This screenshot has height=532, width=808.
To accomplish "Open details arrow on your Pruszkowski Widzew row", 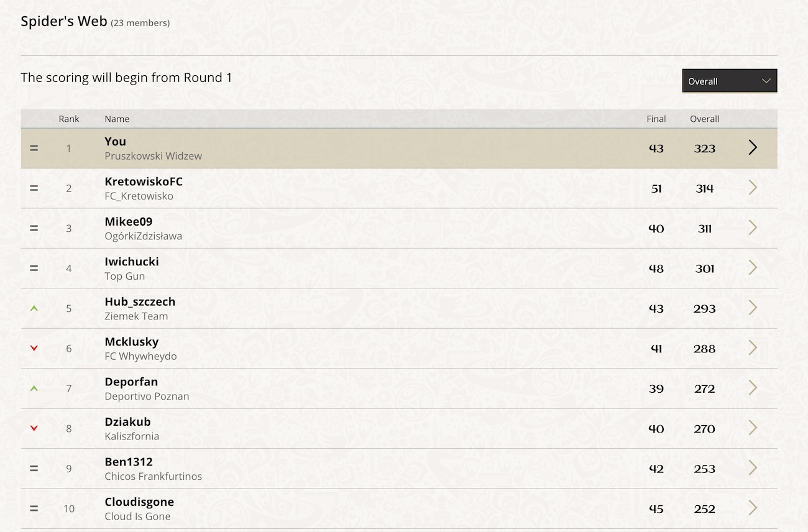I will (753, 147).
